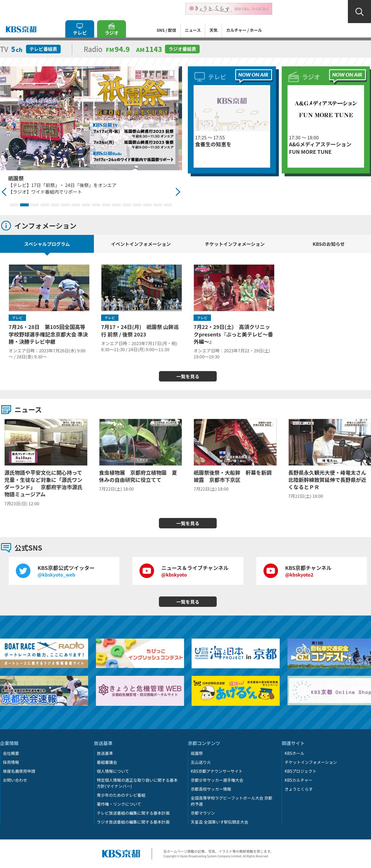Open the SNS / 配信 menu

pyautogui.click(x=166, y=30)
